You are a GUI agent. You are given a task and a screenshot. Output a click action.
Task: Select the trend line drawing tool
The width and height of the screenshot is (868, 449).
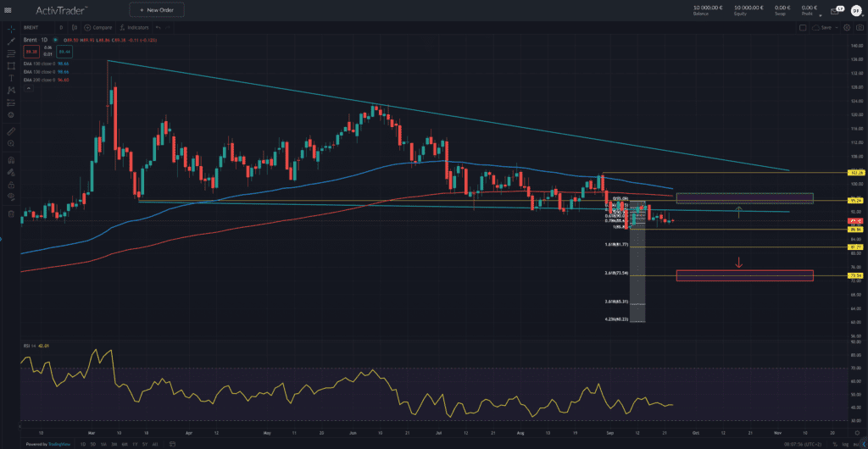coord(10,42)
